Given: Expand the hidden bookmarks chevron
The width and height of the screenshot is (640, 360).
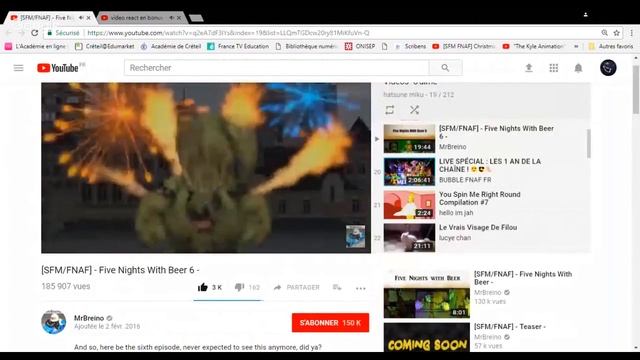Looking at the screenshot, I should point(576,47).
